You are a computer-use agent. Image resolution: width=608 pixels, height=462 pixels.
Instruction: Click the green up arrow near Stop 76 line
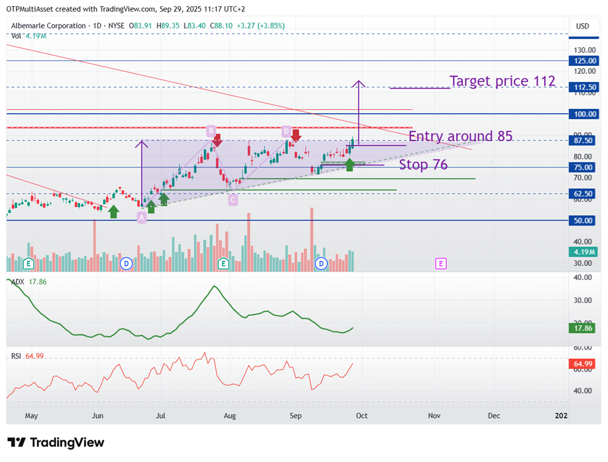[350, 164]
